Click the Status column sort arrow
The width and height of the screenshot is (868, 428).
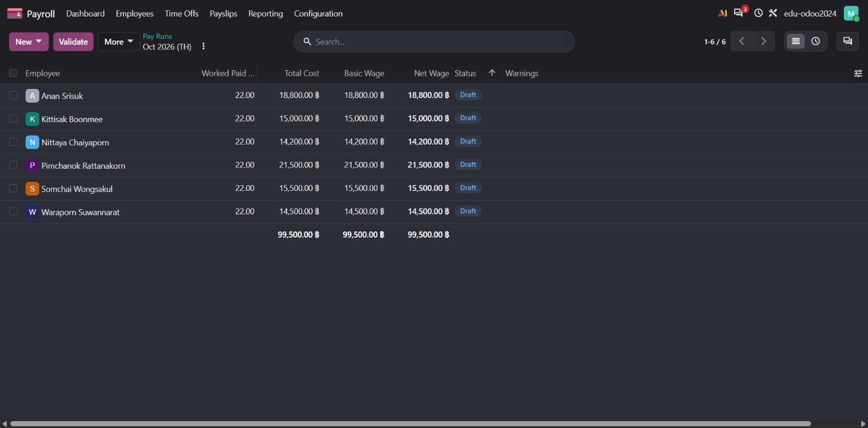[x=492, y=73]
